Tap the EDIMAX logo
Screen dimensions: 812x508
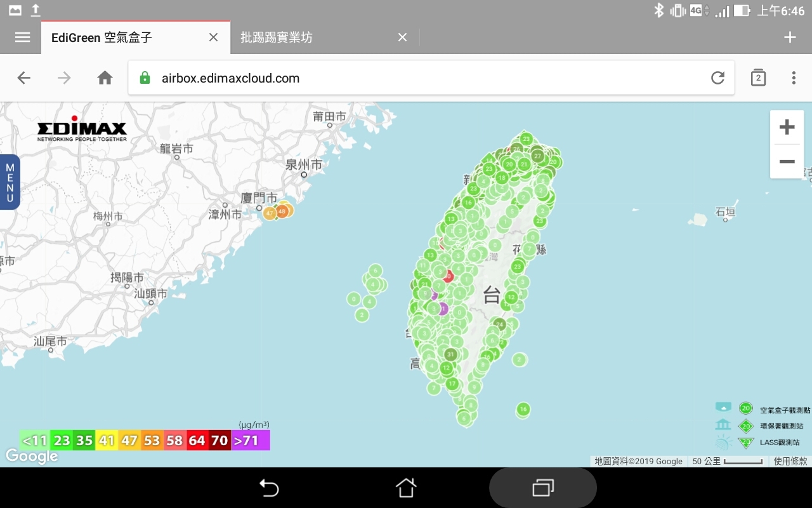tap(82, 129)
